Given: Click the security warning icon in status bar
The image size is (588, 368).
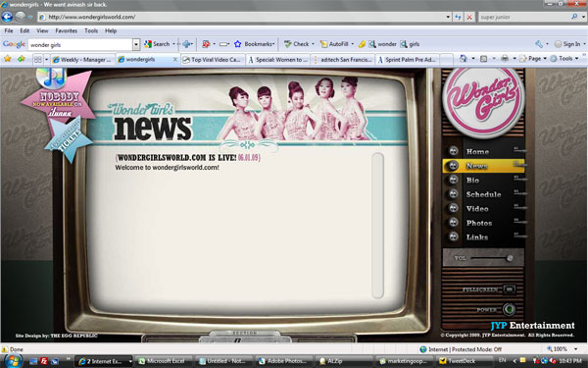Looking at the screenshot, I should coord(5,349).
